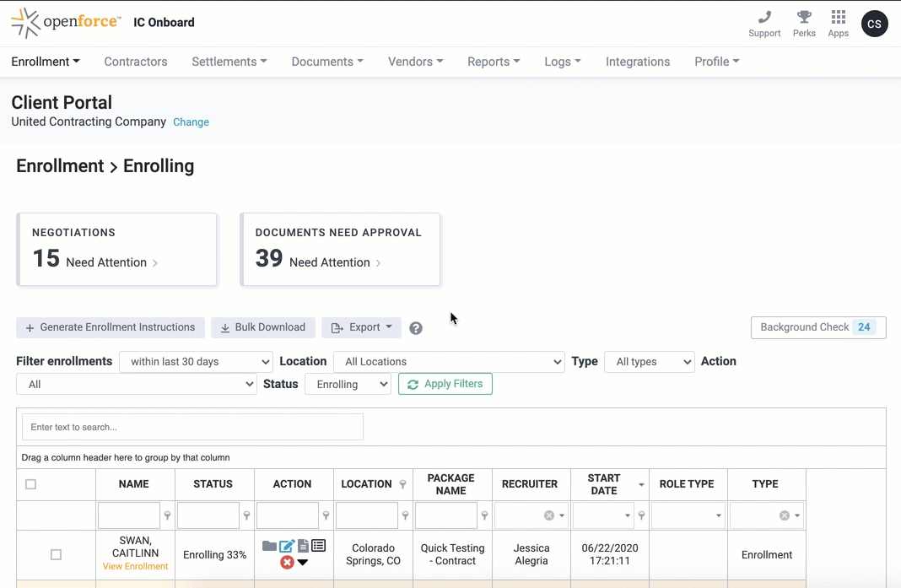Open the list view icon in Action column
The image size is (901, 588).
(x=318, y=546)
